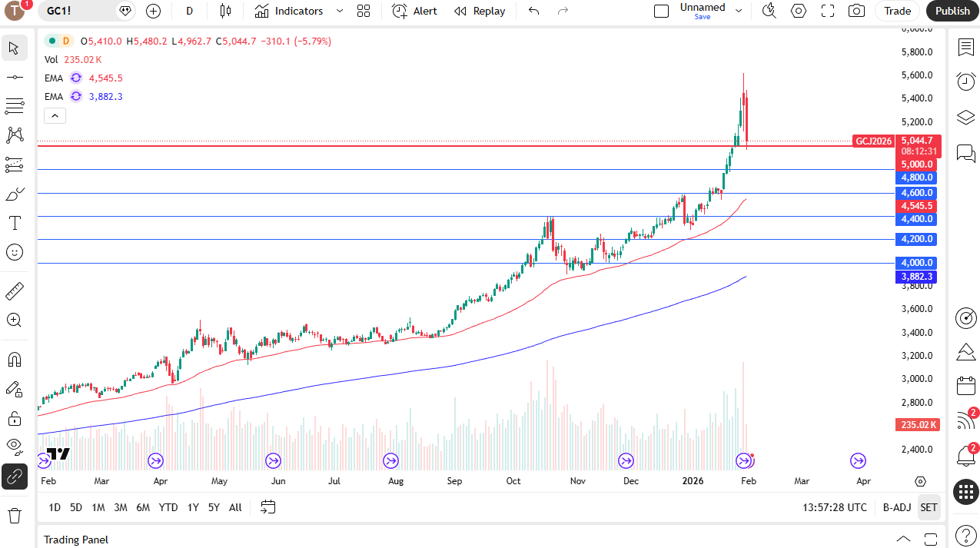Select the Brush drawing tool
Viewport: 980px width, 548px height.
point(15,194)
